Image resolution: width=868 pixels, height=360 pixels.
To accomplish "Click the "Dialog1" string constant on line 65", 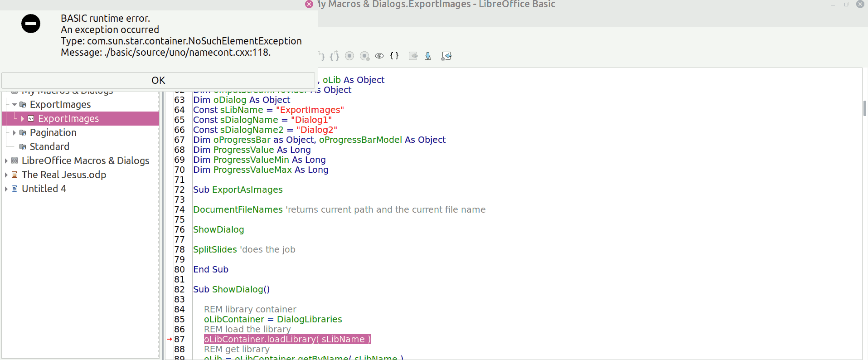I will 311,120.
